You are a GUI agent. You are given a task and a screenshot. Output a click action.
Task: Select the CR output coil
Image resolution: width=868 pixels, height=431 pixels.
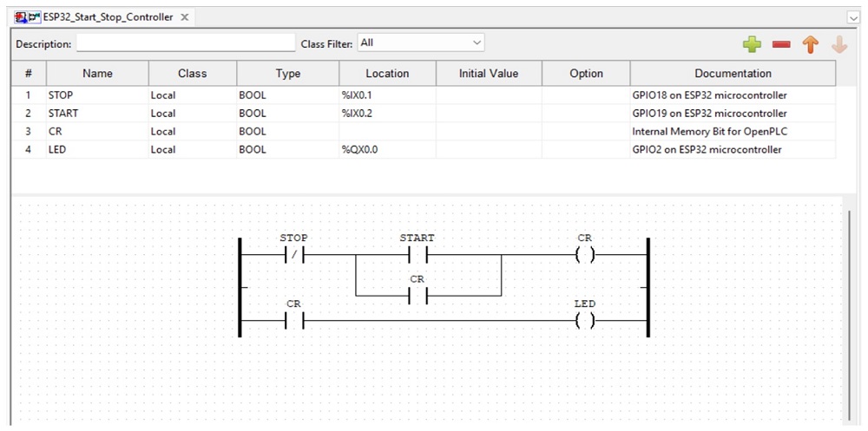click(x=584, y=255)
